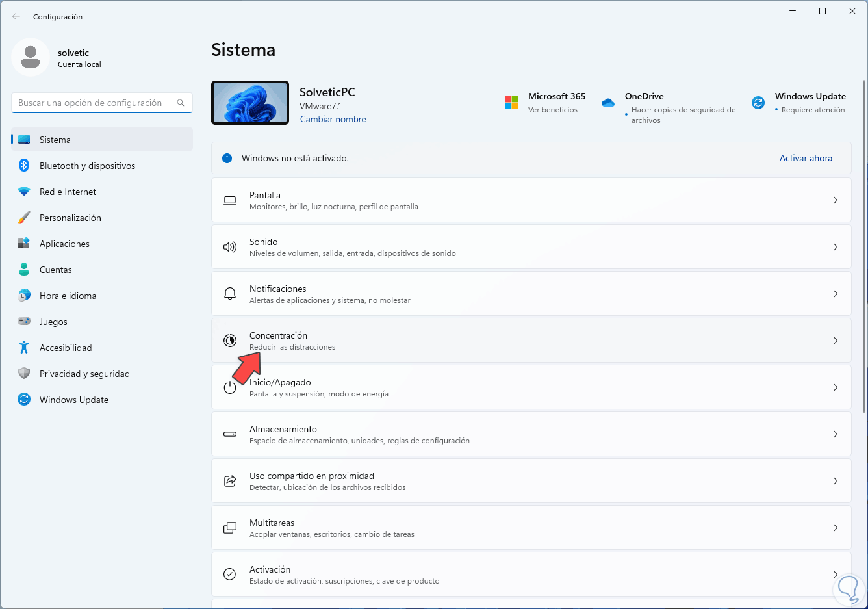Click the Microsoft 365 logo icon
The height and width of the screenshot is (609, 868).
point(511,103)
